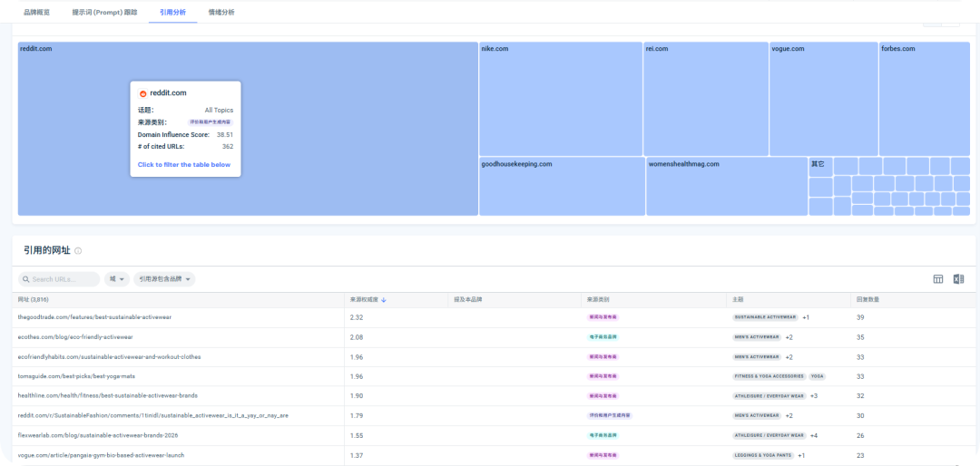The width and height of the screenshot is (980, 466).
Task: Click the nike.com treemap block
Action: (x=561, y=100)
